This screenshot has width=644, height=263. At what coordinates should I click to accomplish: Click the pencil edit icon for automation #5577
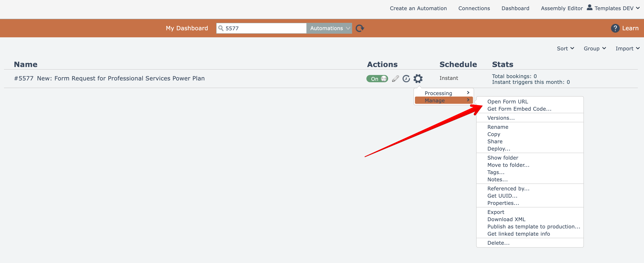click(x=395, y=78)
